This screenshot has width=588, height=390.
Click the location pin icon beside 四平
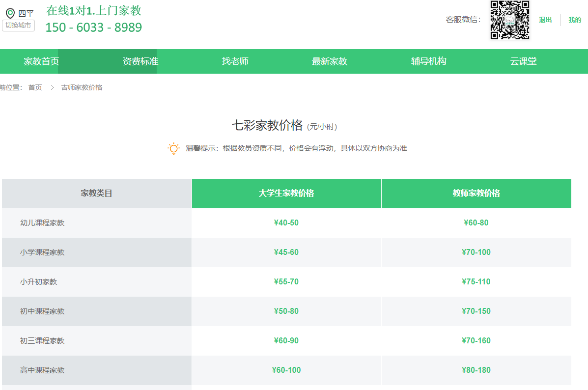(10, 13)
